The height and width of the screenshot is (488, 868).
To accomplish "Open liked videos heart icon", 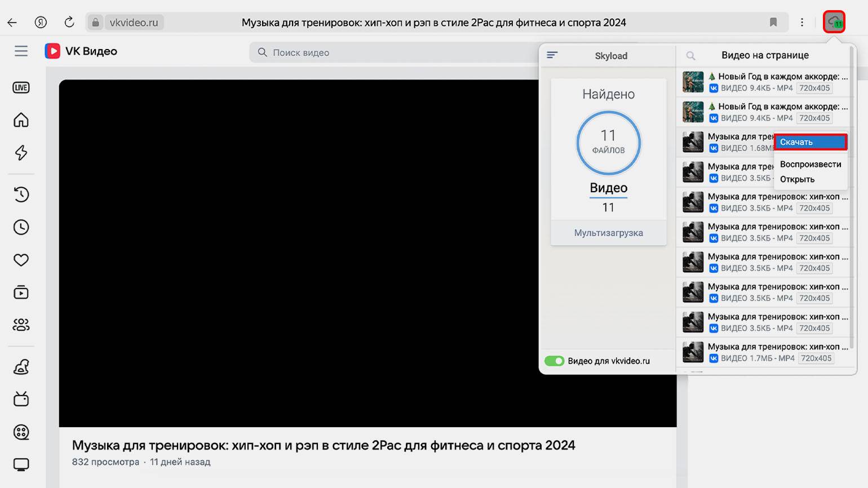I will [21, 260].
